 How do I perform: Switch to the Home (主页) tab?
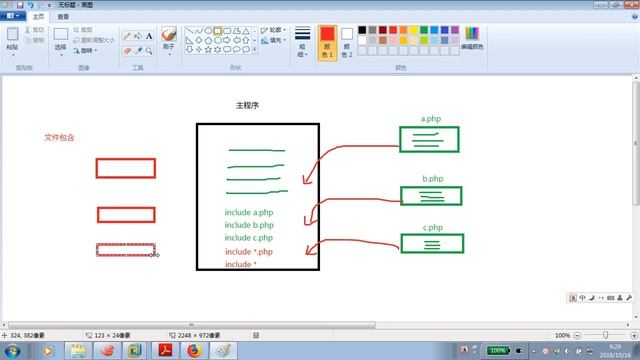tap(38, 17)
